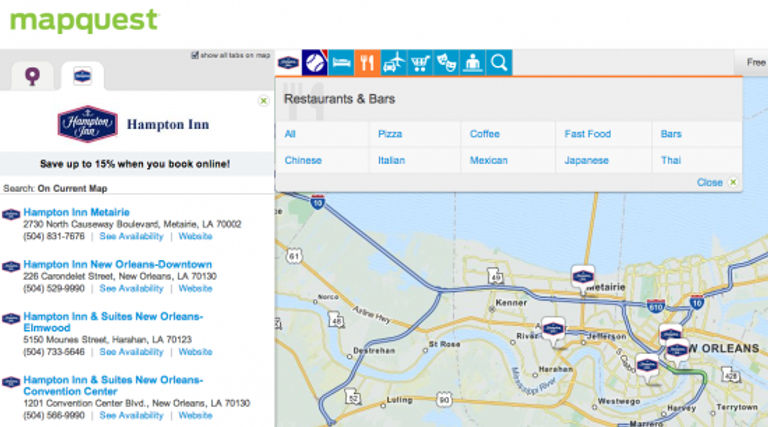
Task: Open Hampton Inn New Orleans-Downtown listing
Action: pos(118,264)
